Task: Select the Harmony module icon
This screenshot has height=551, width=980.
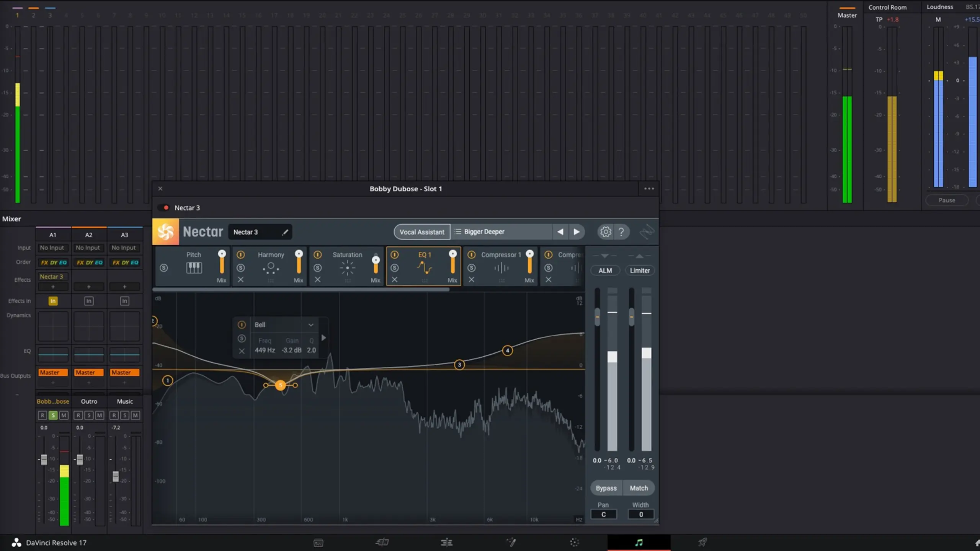Action: [271, 268]
